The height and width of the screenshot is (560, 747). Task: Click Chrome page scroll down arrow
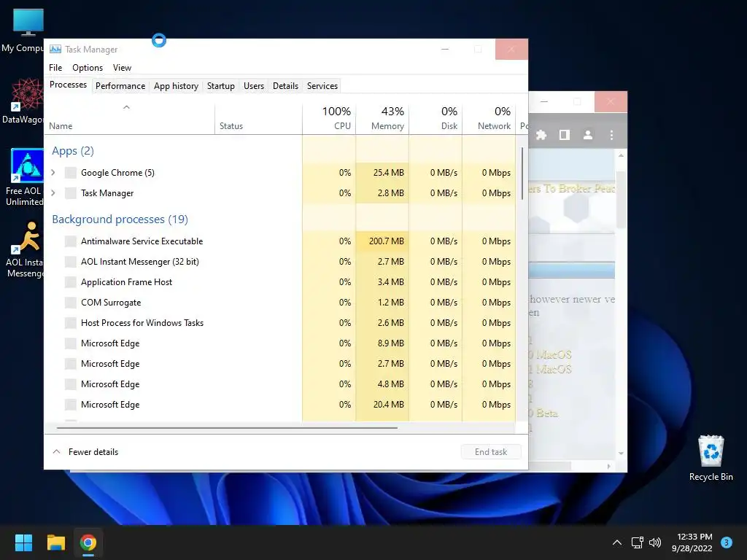(621, 454)
